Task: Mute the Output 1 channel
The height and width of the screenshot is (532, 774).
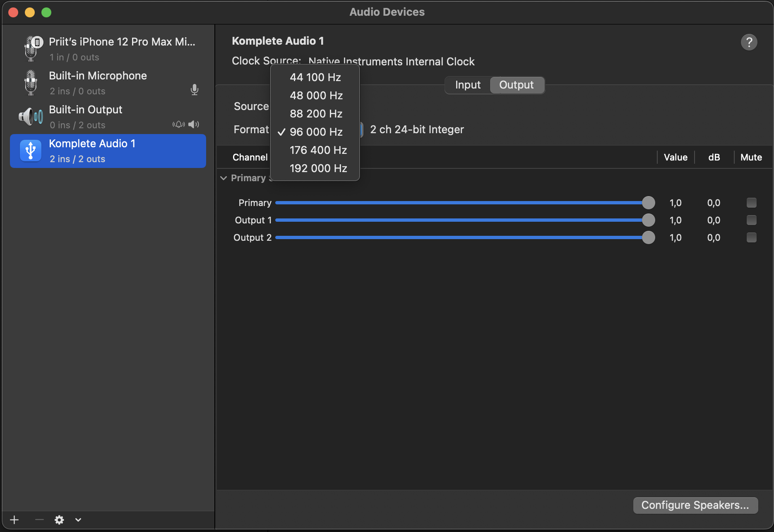Action: 752,220
